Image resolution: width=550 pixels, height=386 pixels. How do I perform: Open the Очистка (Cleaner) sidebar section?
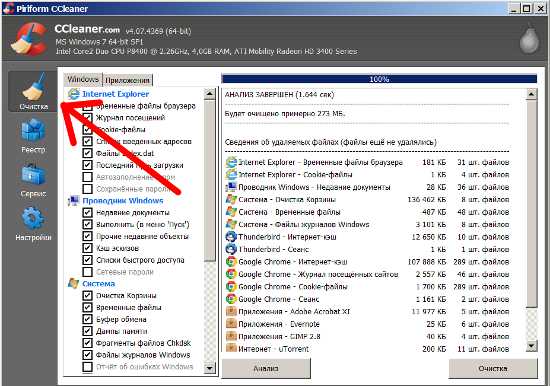click(x=33, y=92)
